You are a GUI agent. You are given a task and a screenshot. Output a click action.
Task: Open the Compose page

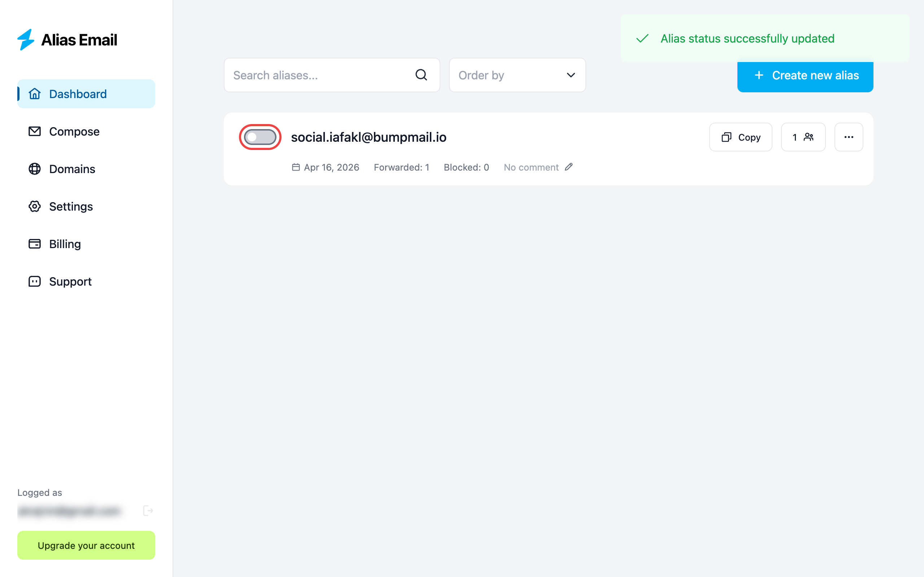coord(74,132)
